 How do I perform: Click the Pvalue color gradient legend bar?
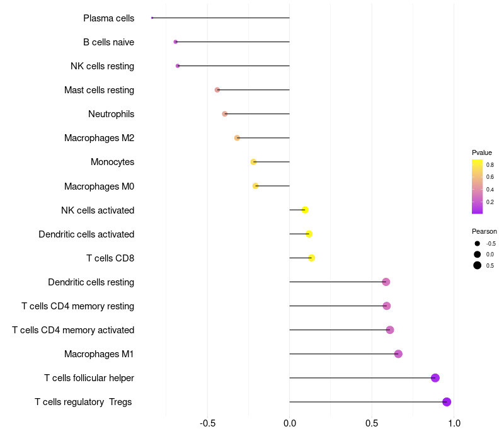tap(477, 186)
